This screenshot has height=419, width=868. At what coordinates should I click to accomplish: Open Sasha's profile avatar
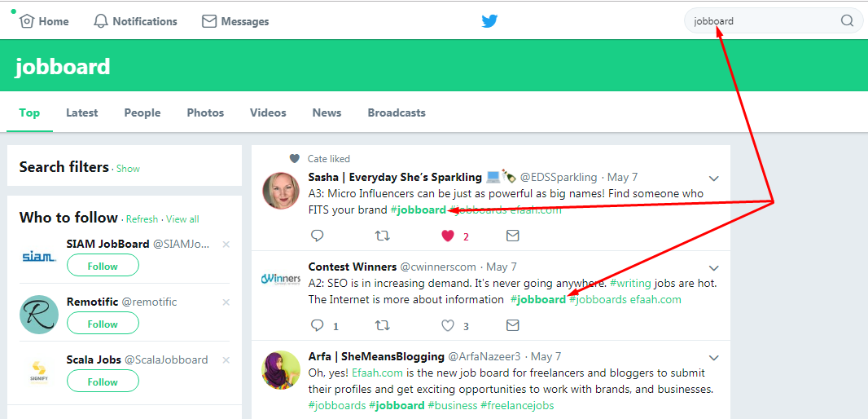tap(280, 191)
